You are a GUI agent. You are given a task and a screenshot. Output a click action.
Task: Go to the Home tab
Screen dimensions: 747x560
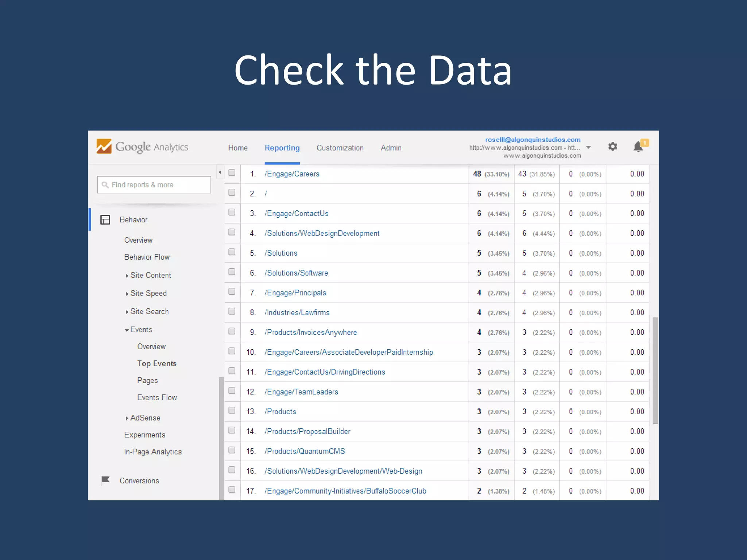(x=238, y=148)
